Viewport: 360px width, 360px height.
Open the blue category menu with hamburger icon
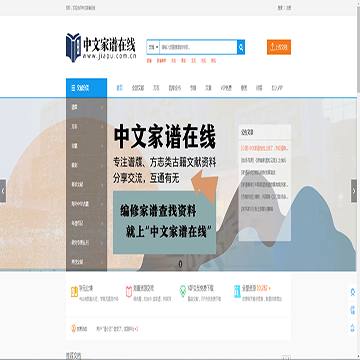[x=86, y=88]
